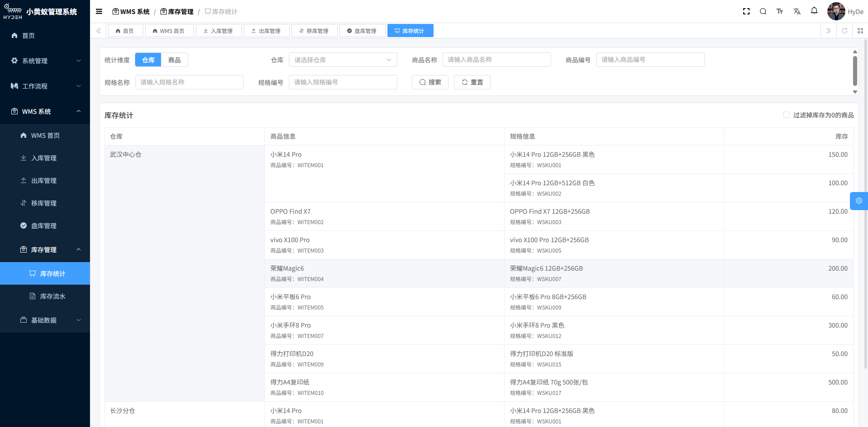868x427 pixels.
Task: Click the 重置 button
Action: [472, 82]
